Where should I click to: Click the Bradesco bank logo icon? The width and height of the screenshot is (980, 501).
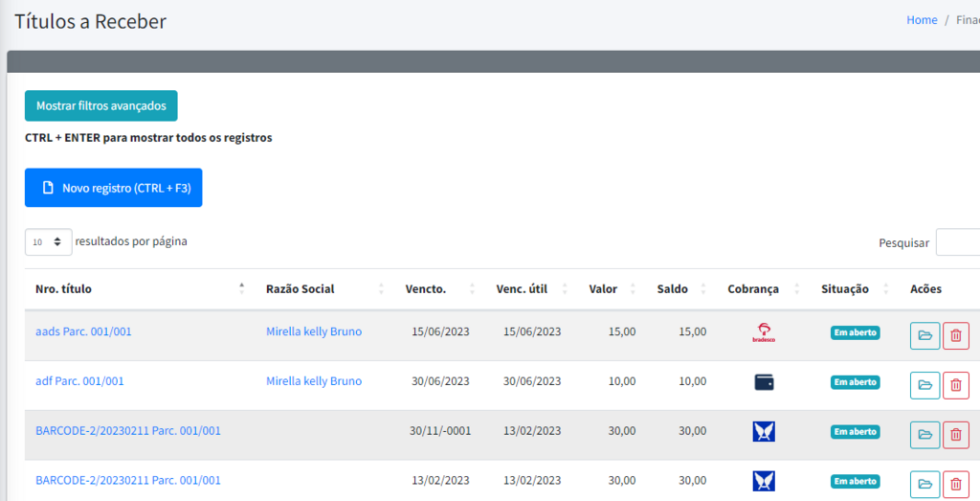click(x=763, y=332)
